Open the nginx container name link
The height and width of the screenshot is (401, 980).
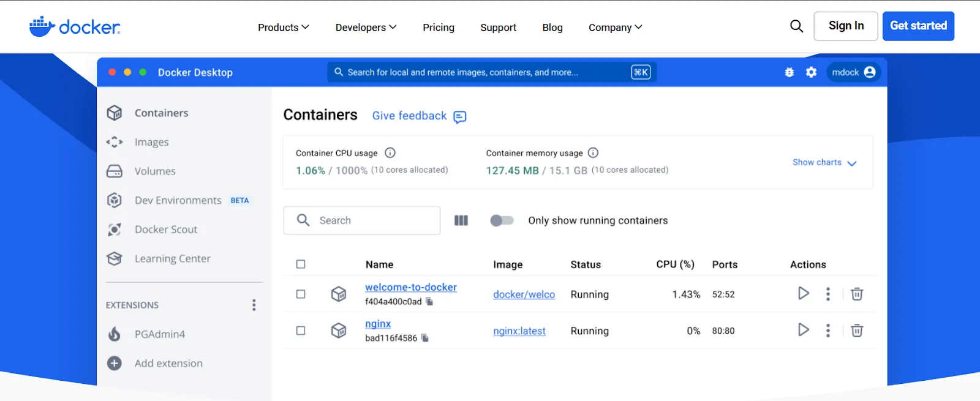378,324
